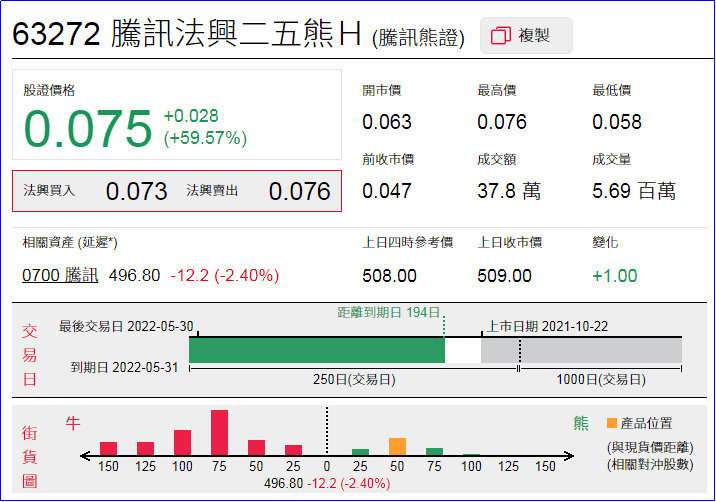Select the tallest red bull bar at 75

coord(219,432)
